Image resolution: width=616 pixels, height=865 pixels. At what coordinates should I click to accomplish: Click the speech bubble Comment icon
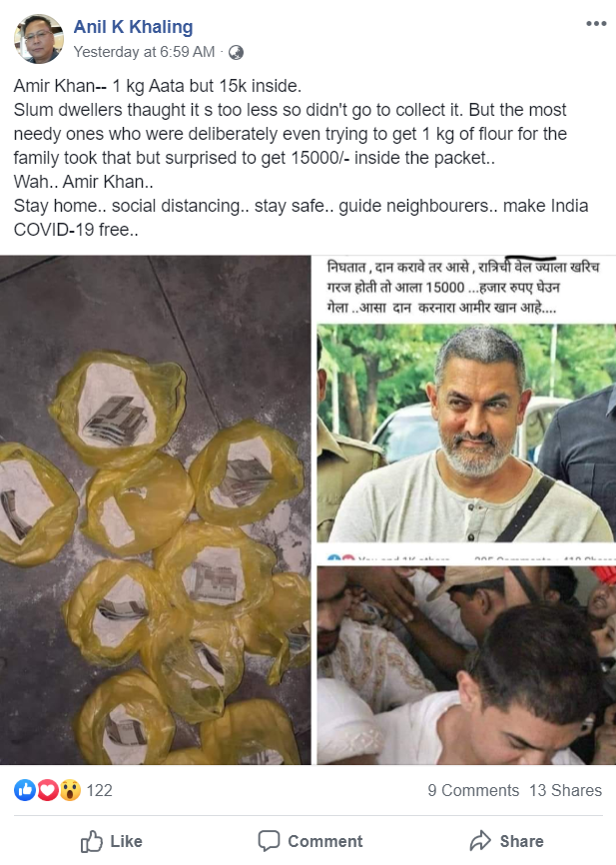pyautogui.click(x=269, y=841)
